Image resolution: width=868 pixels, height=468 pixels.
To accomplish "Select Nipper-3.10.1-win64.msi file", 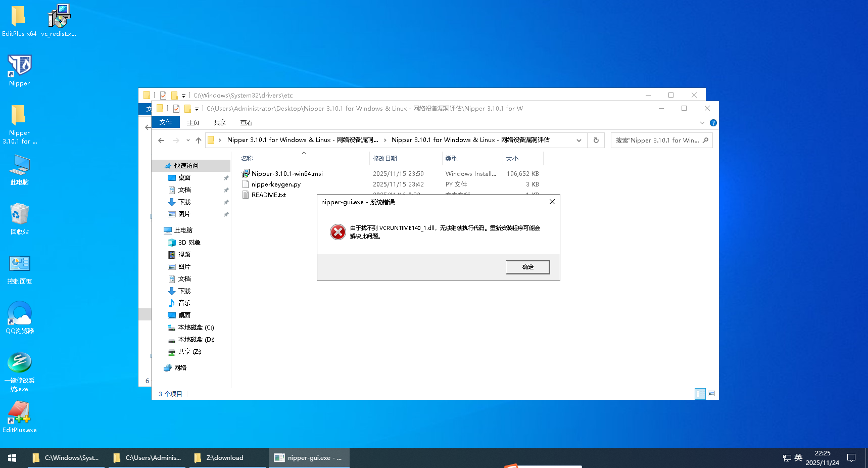I will pos(286,174).
